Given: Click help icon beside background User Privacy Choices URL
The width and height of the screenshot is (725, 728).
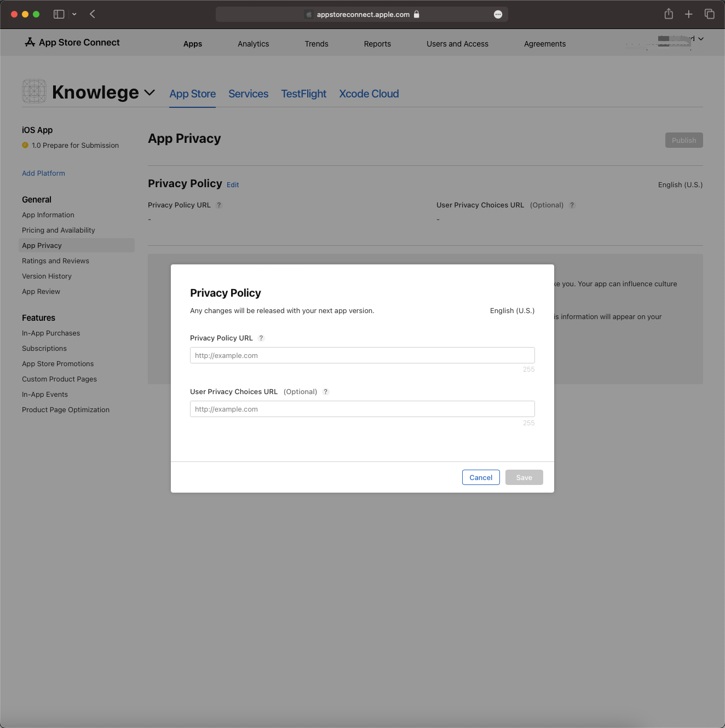Looking at the screenshot, I should (572, 205).
